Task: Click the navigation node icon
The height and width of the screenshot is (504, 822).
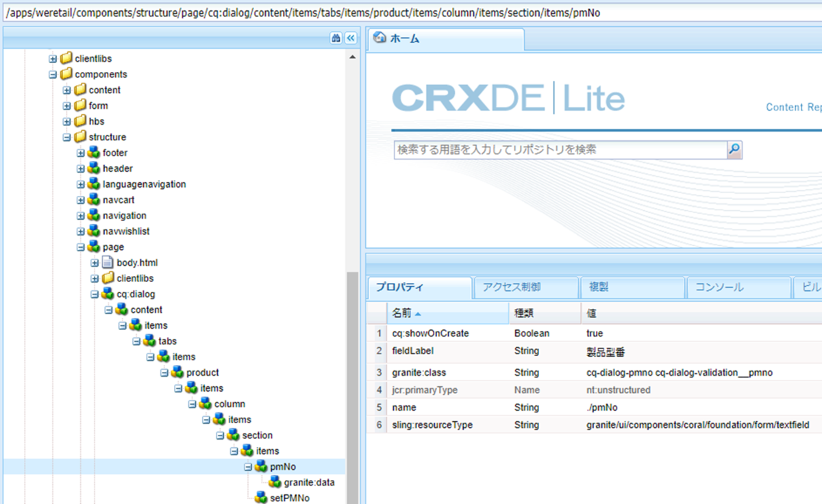Action: tap(94, 216)
